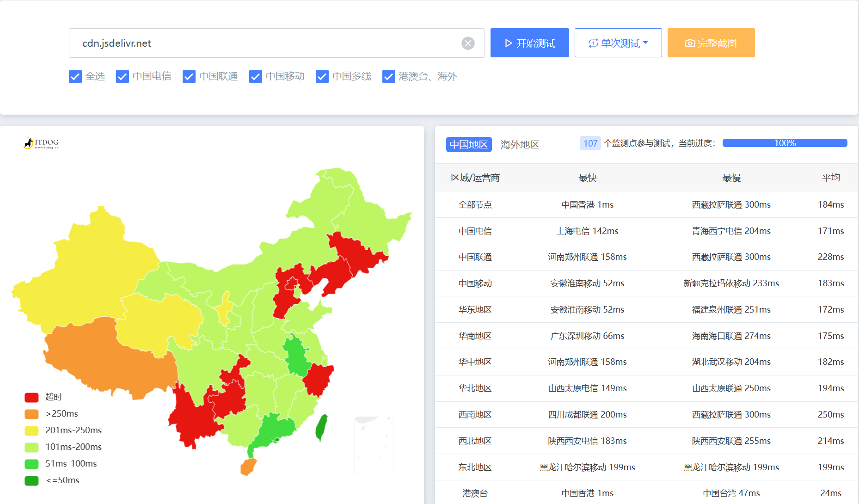Clear the domain input with the X icon
The height and width of the screenshot is (504, 859).
468,43
